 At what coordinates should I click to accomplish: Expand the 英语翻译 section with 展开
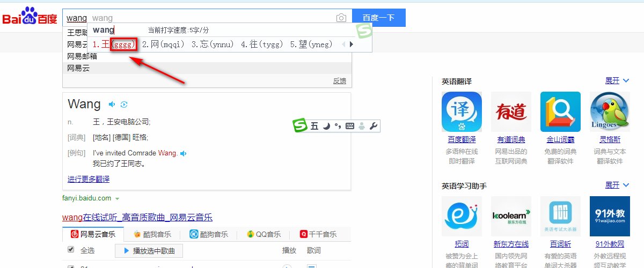click(616, 80)
